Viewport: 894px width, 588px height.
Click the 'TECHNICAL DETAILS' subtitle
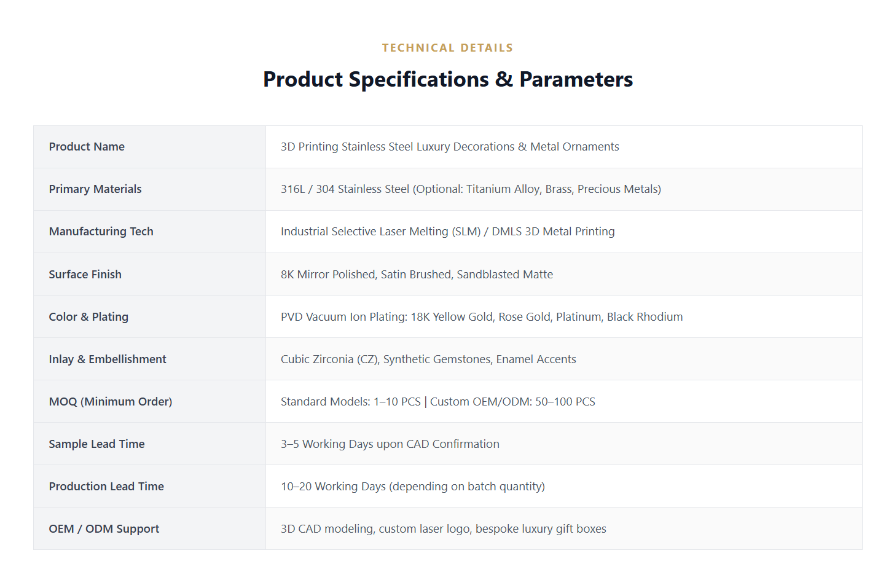[x=447, y=48]
